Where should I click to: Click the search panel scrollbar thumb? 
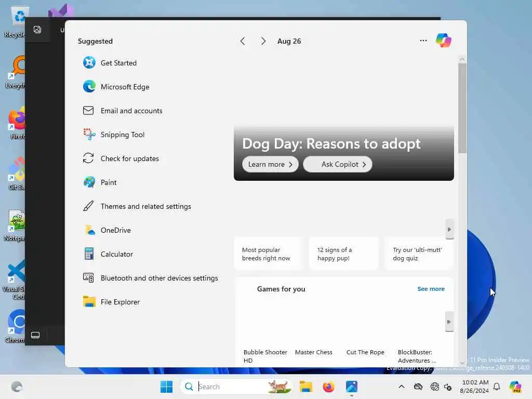[x=462, y=108]
